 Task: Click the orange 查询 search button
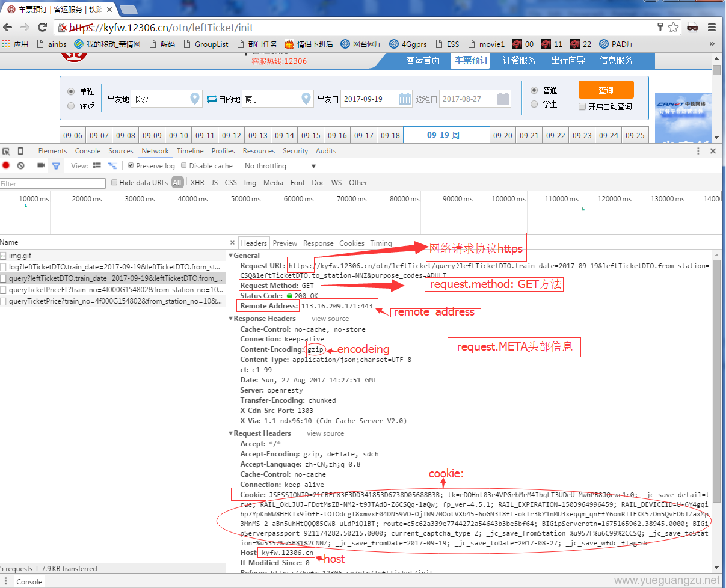(x=606, y=90)
